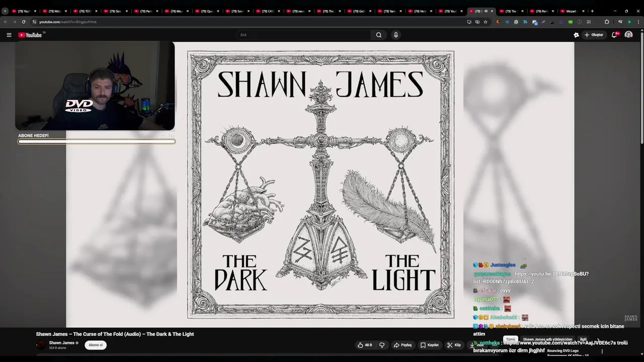644x362 pixels.
Task: Click the Klip scissors button
Action: 454,345
